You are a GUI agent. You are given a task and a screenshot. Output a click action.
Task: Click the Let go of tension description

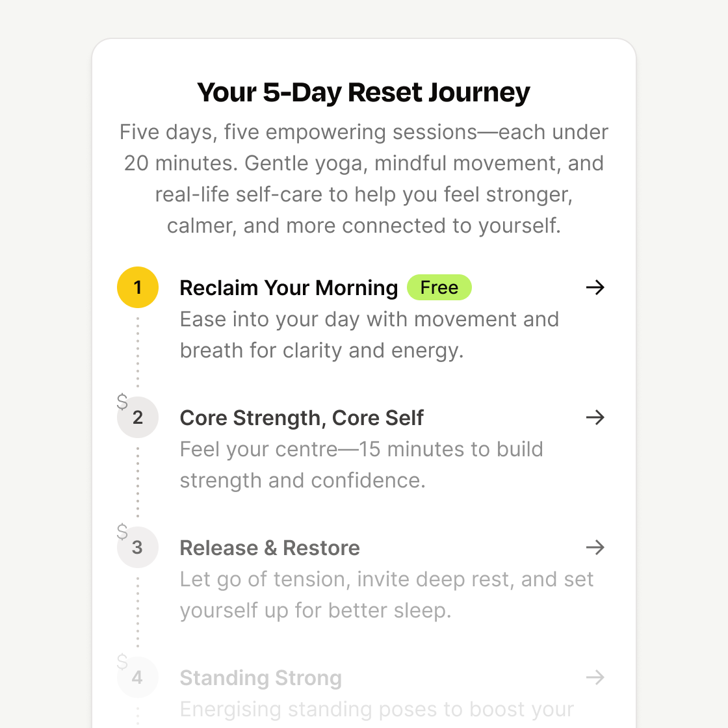pyautogui.click(x=386, y=595)
